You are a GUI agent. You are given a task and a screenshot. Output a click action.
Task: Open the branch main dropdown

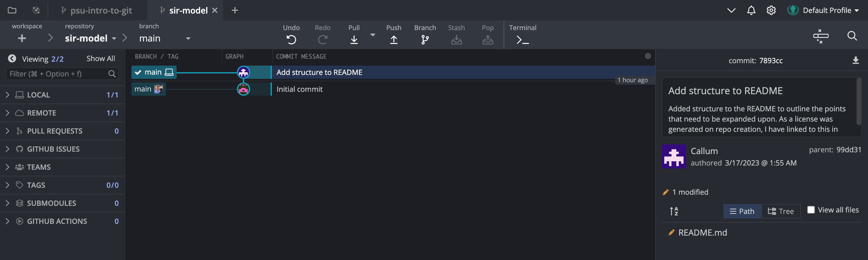point(188,39)
